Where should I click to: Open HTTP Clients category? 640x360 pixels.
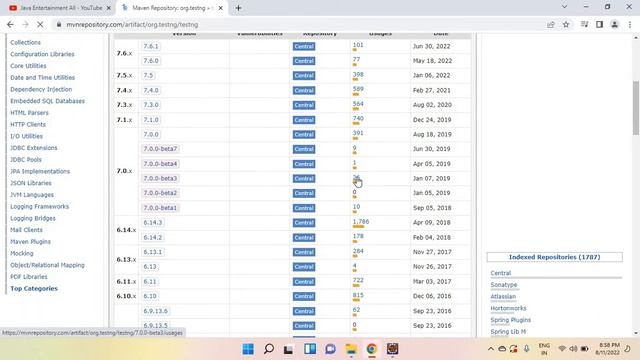tap(28, 124)
